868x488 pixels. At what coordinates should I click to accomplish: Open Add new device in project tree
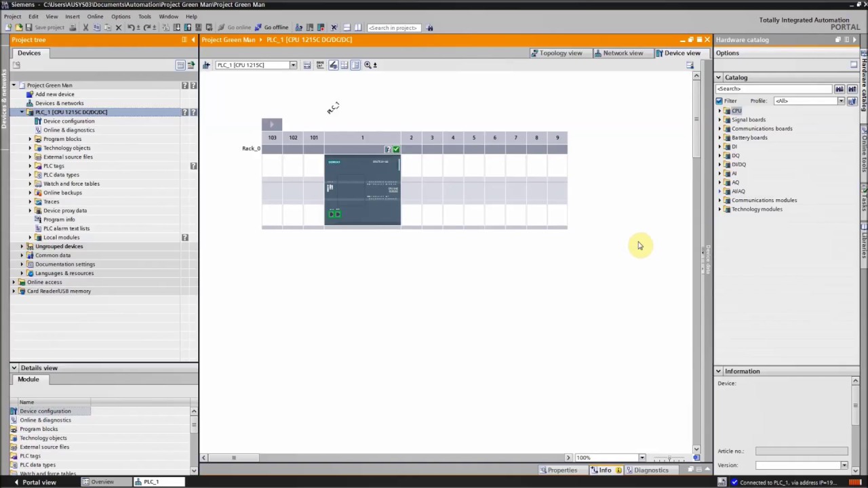click(54, 94)
